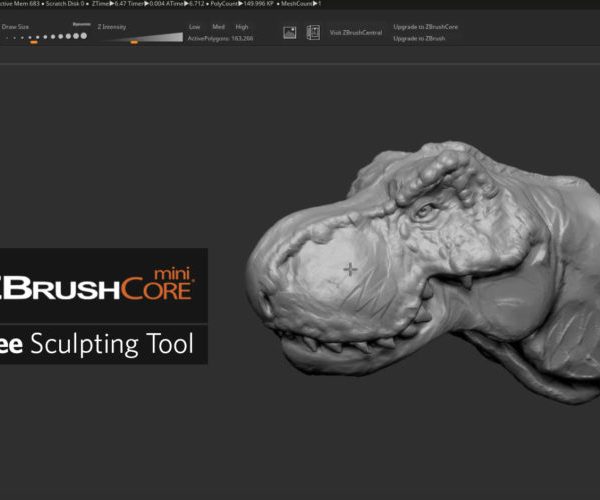
Task: Set polygon resolution to Med
Action: pos(218,26)
